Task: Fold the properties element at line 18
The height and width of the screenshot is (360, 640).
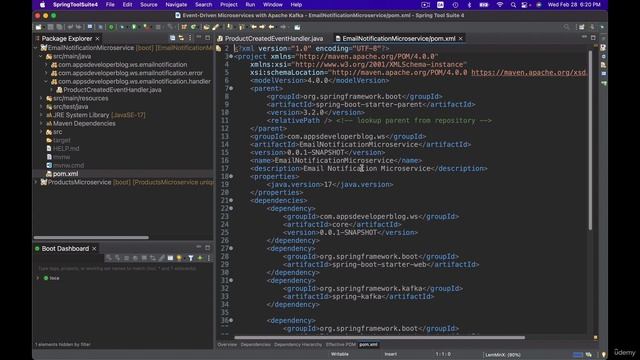Action: click(231, 176)
